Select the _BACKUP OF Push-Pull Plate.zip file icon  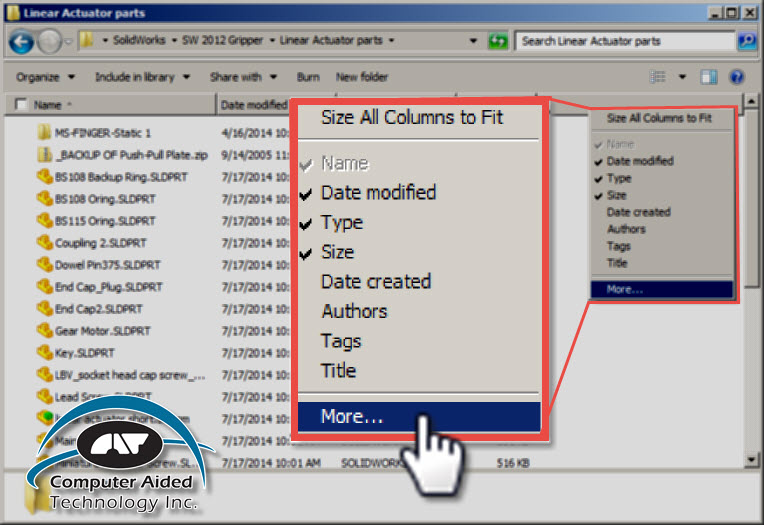pos(44,155)
